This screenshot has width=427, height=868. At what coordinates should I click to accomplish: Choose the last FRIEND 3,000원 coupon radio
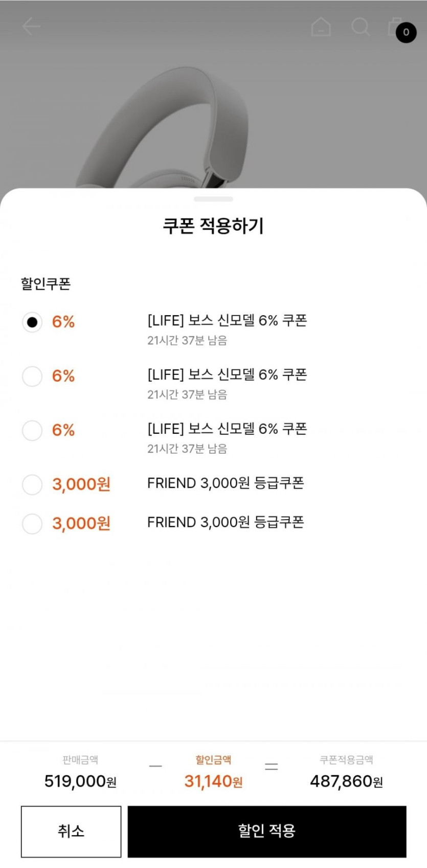32,524
